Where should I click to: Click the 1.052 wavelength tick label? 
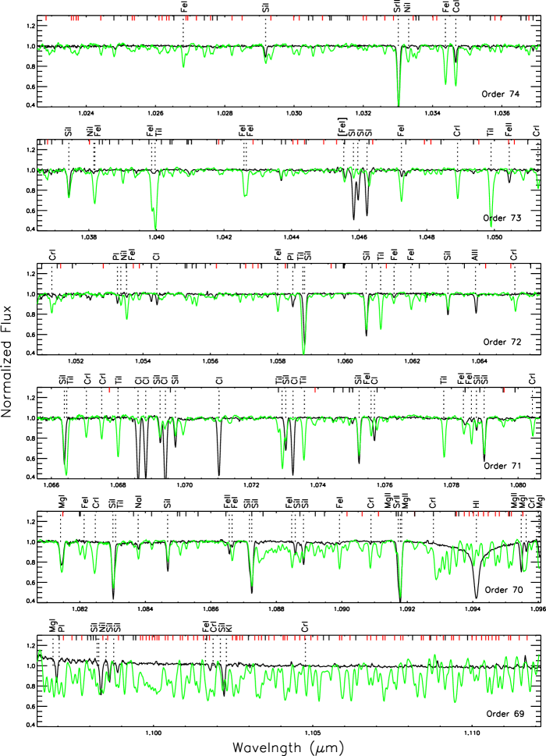[76, 361]
